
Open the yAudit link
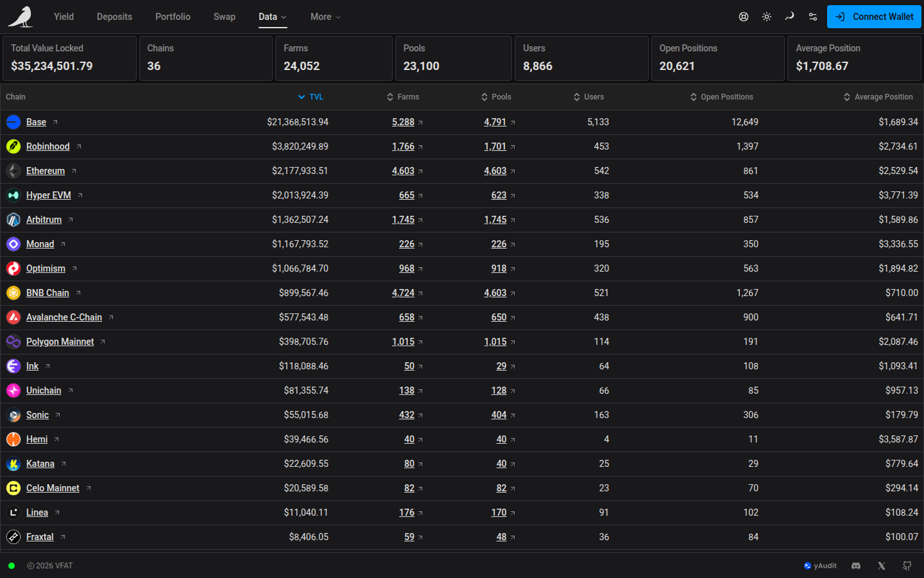pyautogui.click(x=820, y=566)
